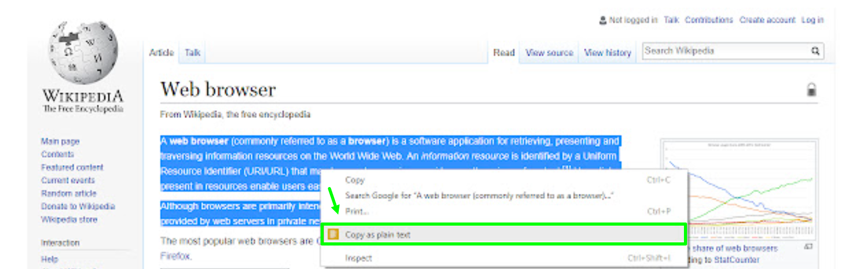Open the top-bar Talk link
The height and width of the screenshot is (269, 868).
671,20
